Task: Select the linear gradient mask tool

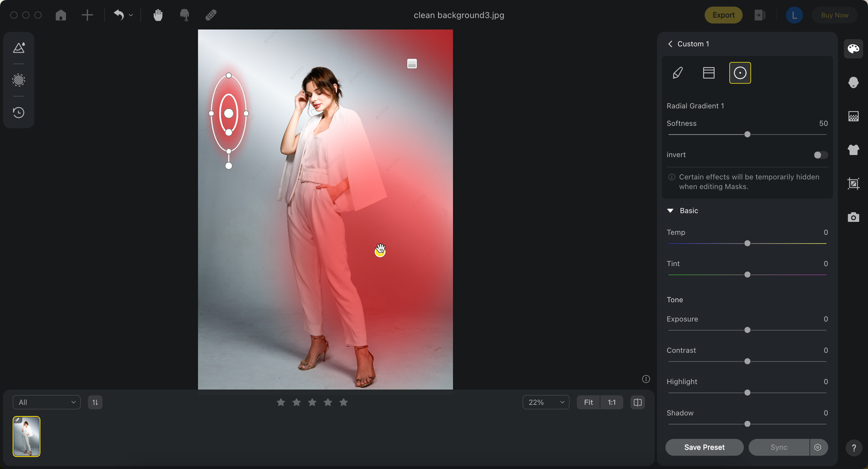Action: point(709,73)
